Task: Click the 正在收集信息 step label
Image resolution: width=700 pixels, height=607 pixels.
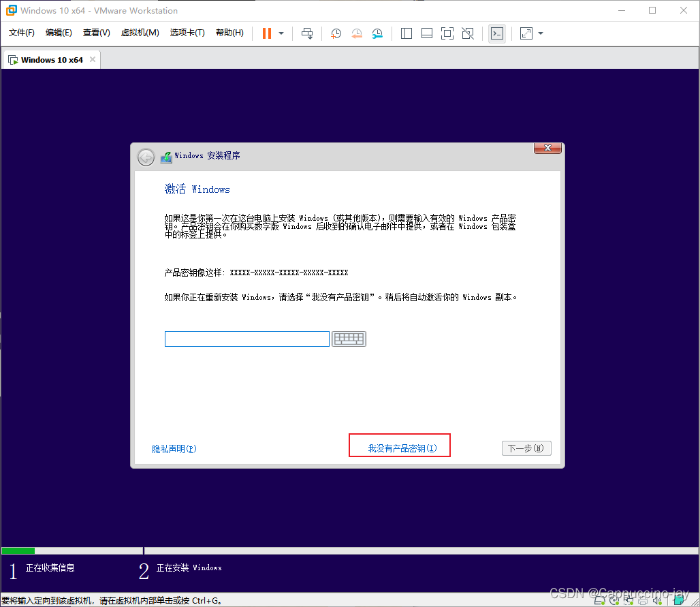Action: pyautogui.click(x=50, y=567)
